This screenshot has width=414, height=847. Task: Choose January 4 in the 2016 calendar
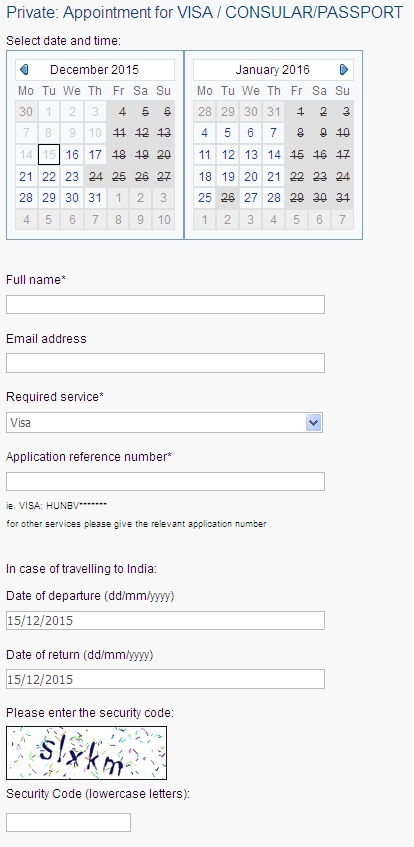[x=204, y=133]
